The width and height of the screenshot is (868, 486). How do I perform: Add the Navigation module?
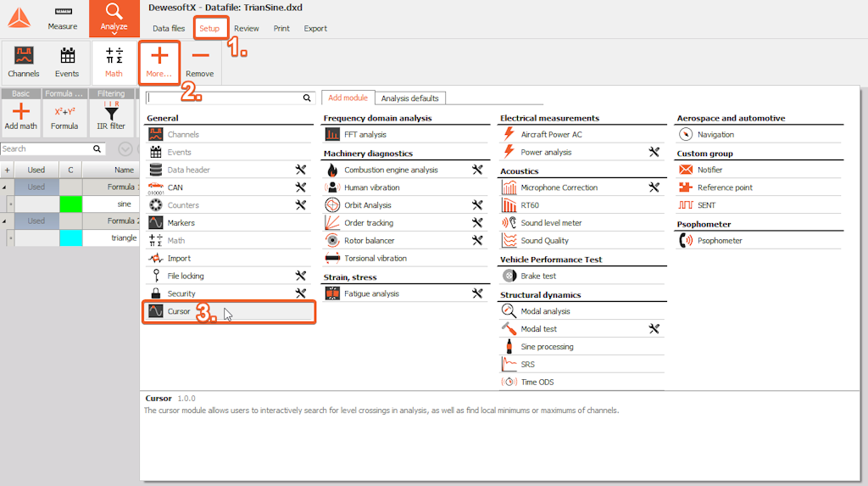(x=759, y=135)
